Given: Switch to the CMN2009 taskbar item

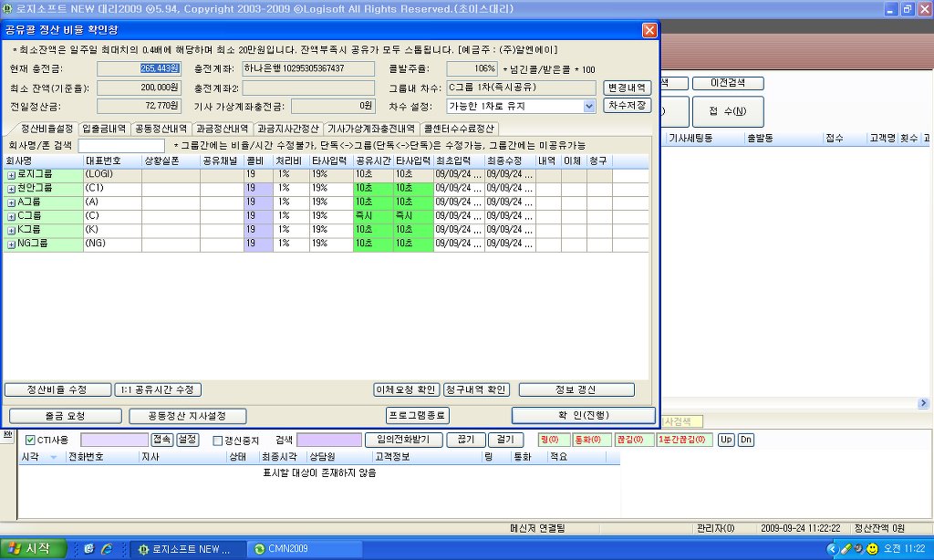Looking at the screenshot, I should click(304, 549).
